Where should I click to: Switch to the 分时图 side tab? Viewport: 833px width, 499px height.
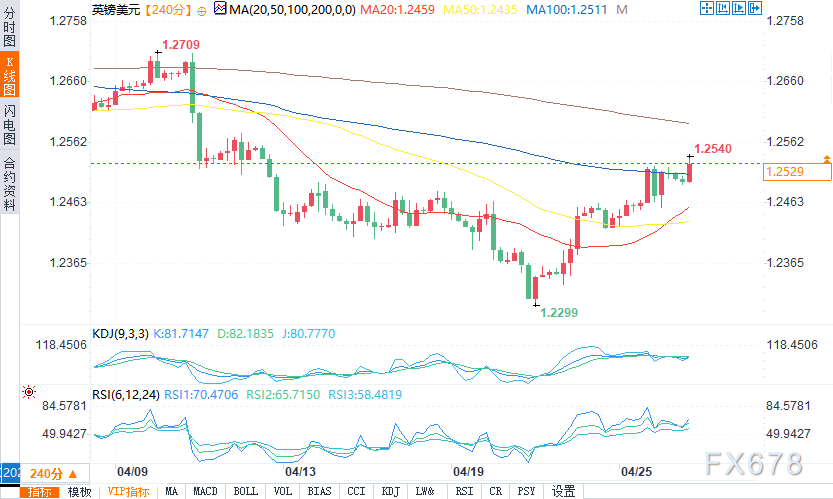click(9, 27)
